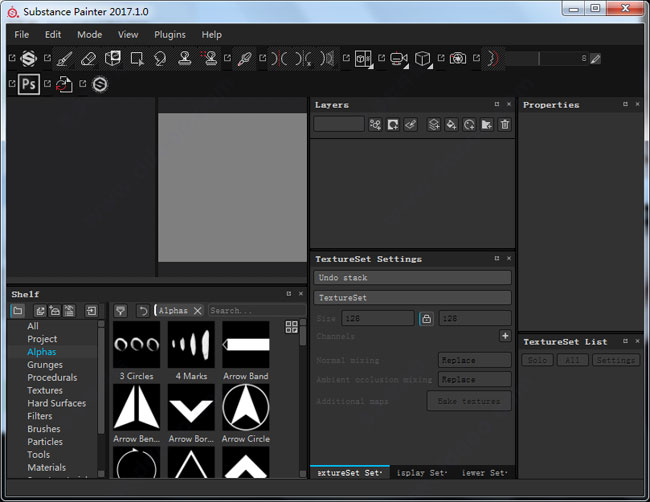Click the shelf filter funnel icon
This screenshot has width=650, height=502.
coord(120,311)
